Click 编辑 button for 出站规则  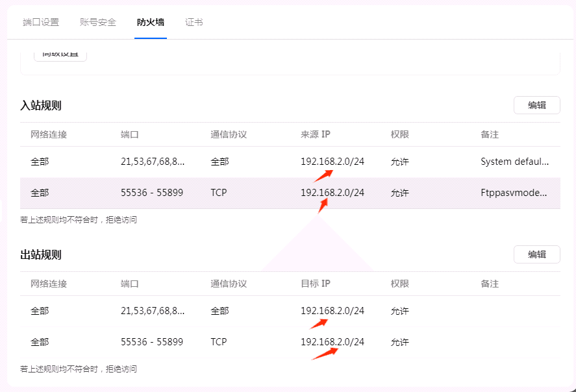click(x=536, y=254)
